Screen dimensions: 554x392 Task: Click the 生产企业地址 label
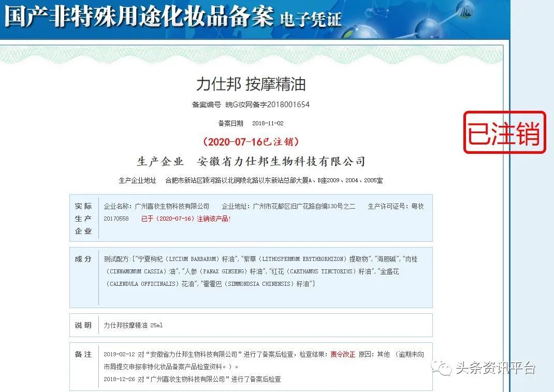click(x=137, y=180)
